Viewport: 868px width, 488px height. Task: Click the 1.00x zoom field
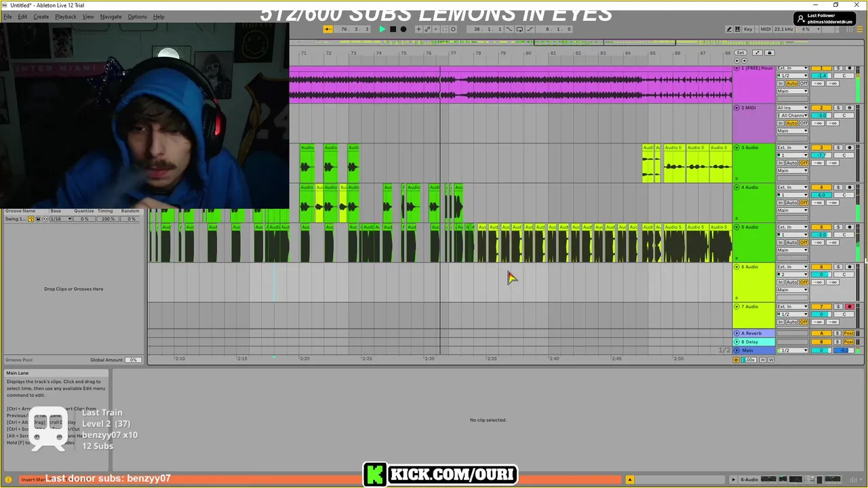(x=749, y=360)
